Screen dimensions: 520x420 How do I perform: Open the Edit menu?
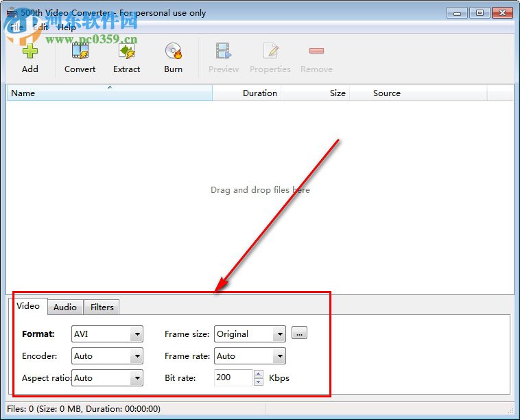click(x=41, y=27)
